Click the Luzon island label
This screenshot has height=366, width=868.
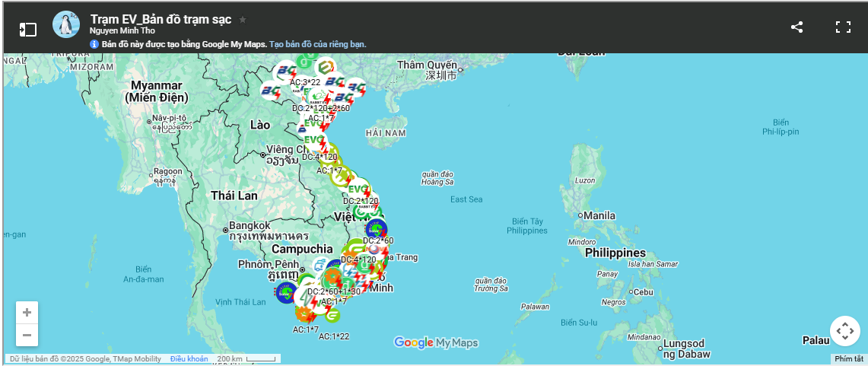pyautogui.click(x=584, y=180)
